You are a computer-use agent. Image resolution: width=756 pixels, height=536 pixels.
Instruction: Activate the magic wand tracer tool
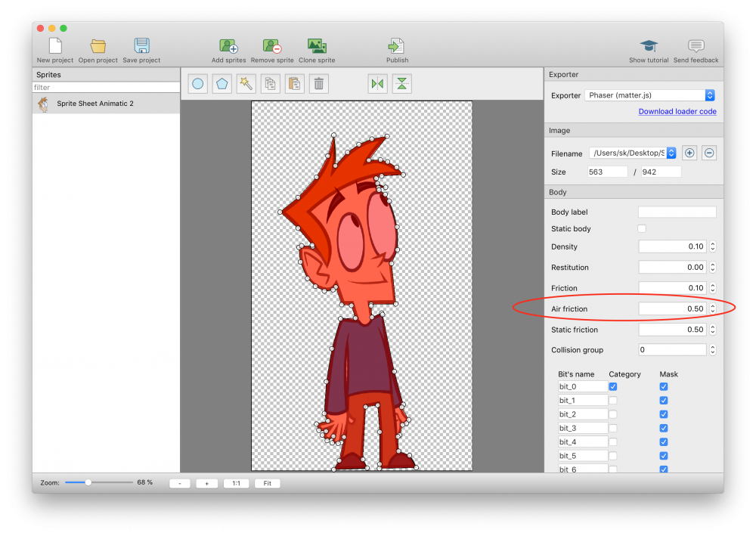click(246, 84)
